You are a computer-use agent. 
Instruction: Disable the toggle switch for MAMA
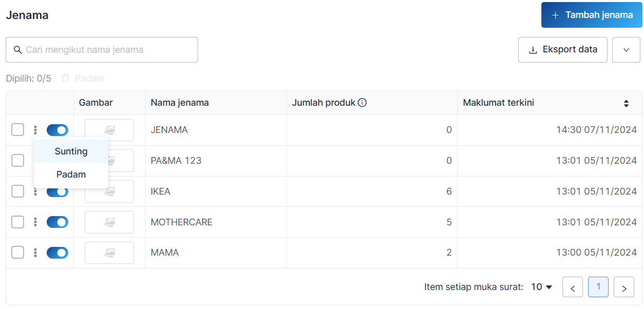[57, 253]
